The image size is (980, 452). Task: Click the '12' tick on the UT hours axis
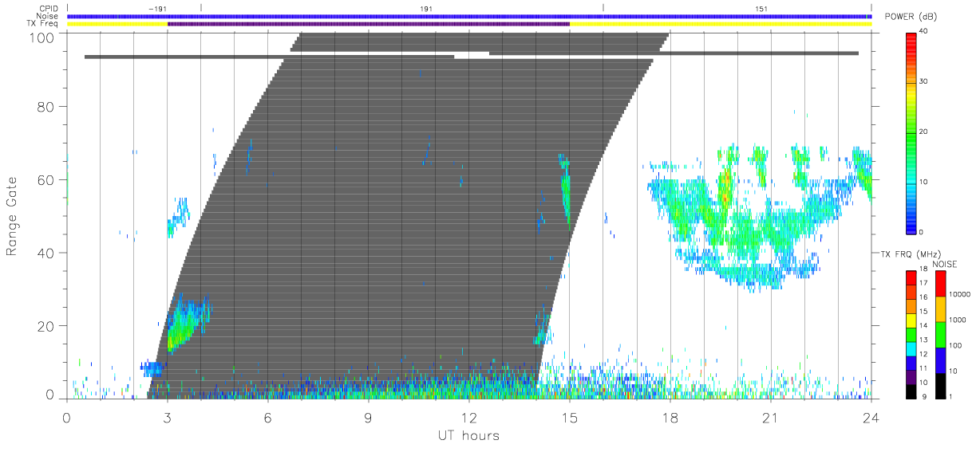tap(469, 418)
